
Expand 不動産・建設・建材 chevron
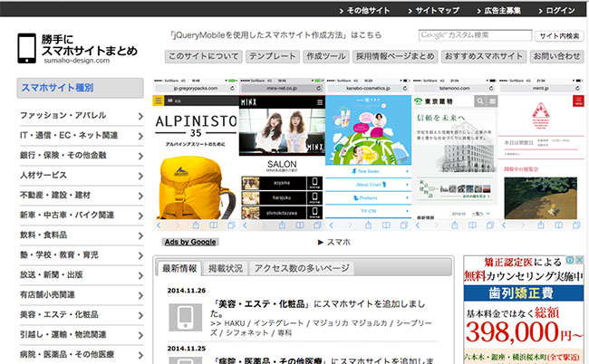click(x=140, y=196)
